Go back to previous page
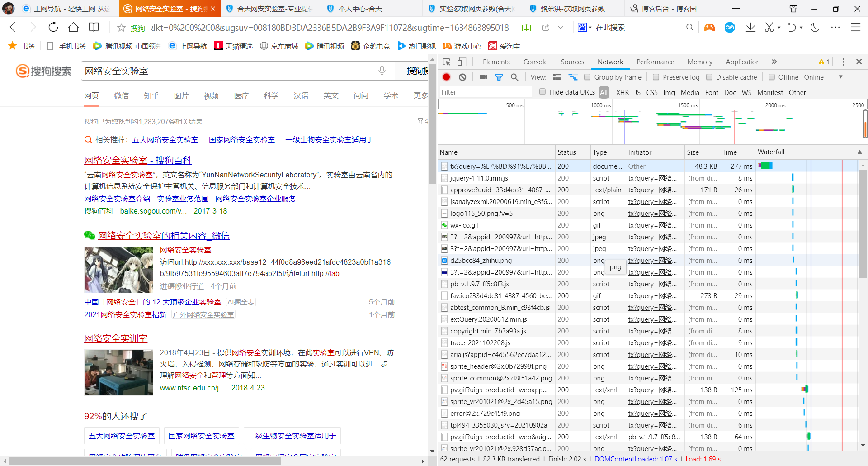Screen dimensions: 868x466 coord(13,27)
